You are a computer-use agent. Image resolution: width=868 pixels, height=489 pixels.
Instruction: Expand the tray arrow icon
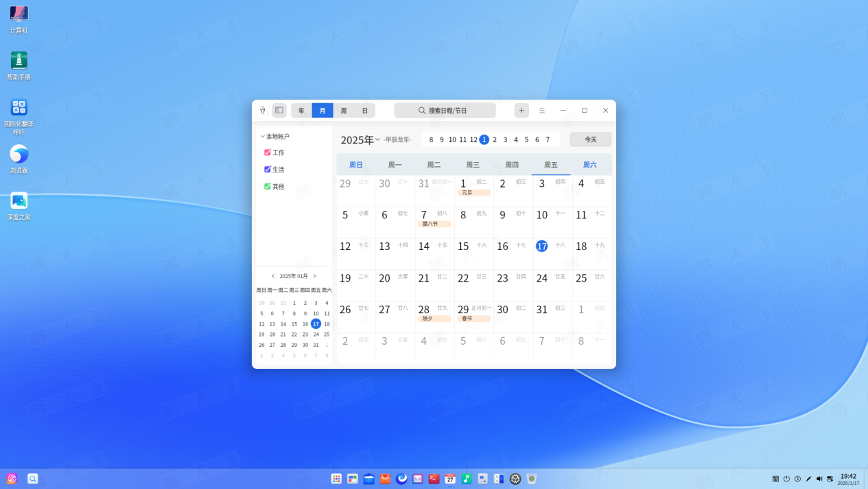797,479
